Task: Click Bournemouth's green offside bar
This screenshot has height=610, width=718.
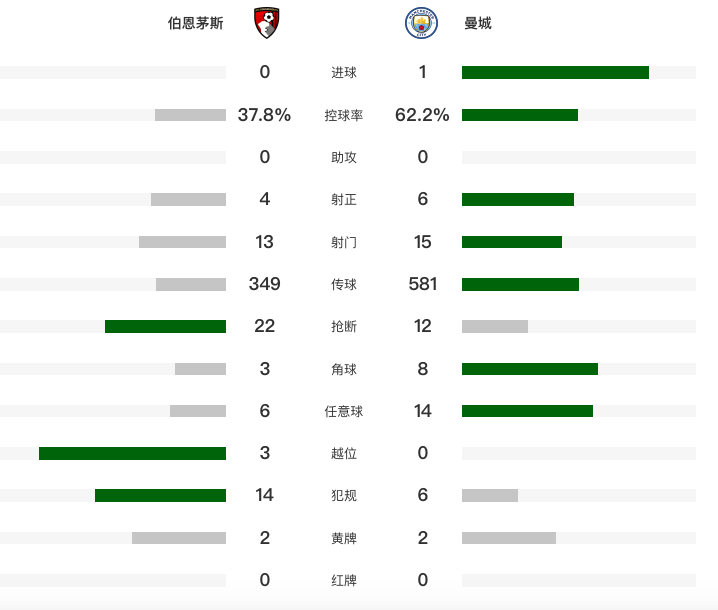Action: (x=132, y=453)
